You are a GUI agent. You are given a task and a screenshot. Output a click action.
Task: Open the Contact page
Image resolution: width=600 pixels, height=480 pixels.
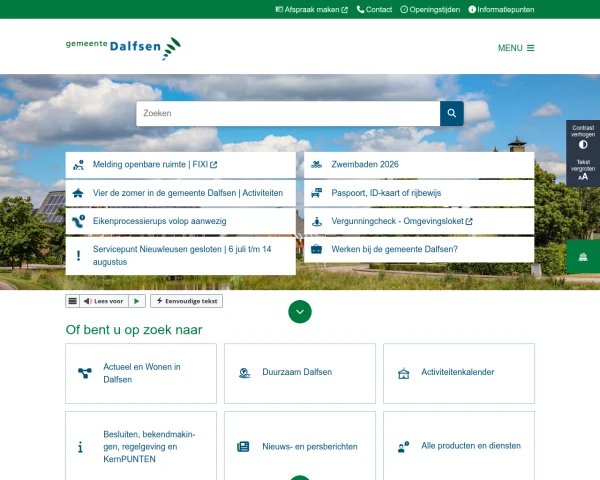click(374, 10)
